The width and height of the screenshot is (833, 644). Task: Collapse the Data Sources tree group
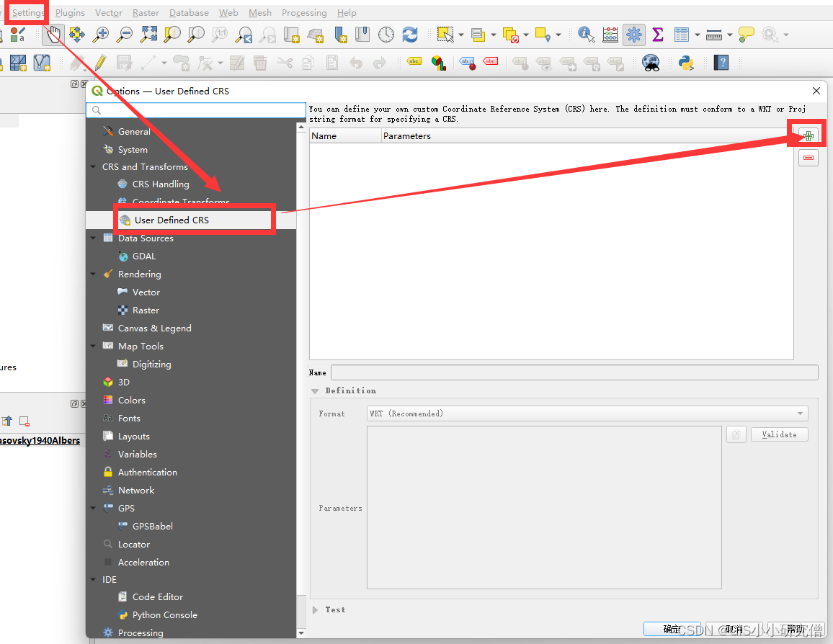(94, 238)
